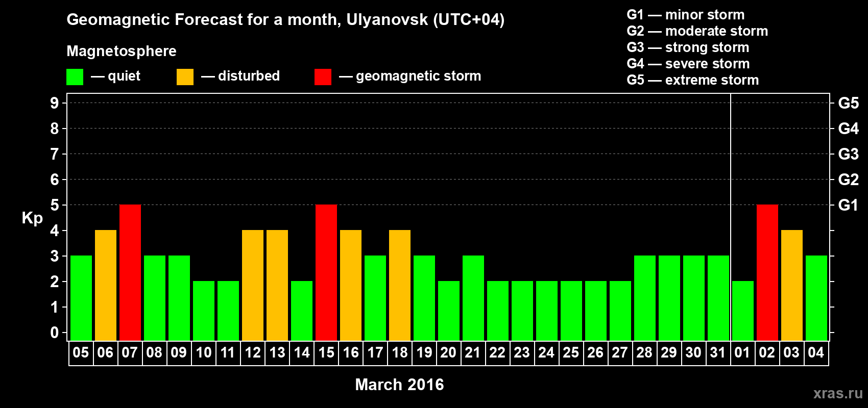This screenshot has width=868, height=408.
Task: Click the green bar for day 17
Action: click(x=375, y=298)
